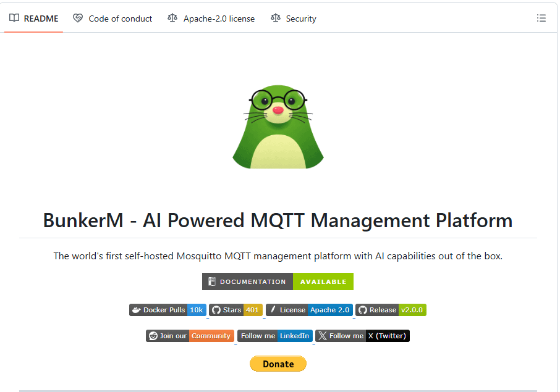Click the BunkerM green mole logo
The width and height of the screenshot is (560, 392).
click(278, 127)
